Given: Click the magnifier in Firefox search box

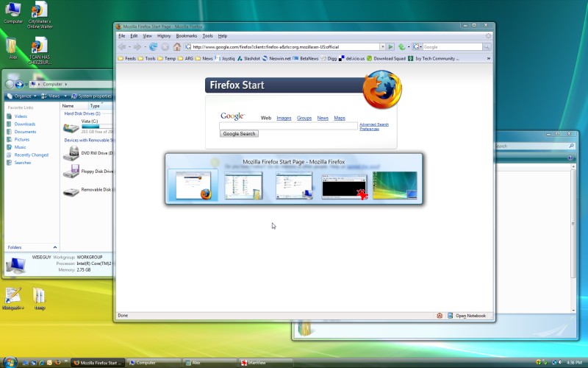Looking at the screenshot, I should click(x=487, y=47).
